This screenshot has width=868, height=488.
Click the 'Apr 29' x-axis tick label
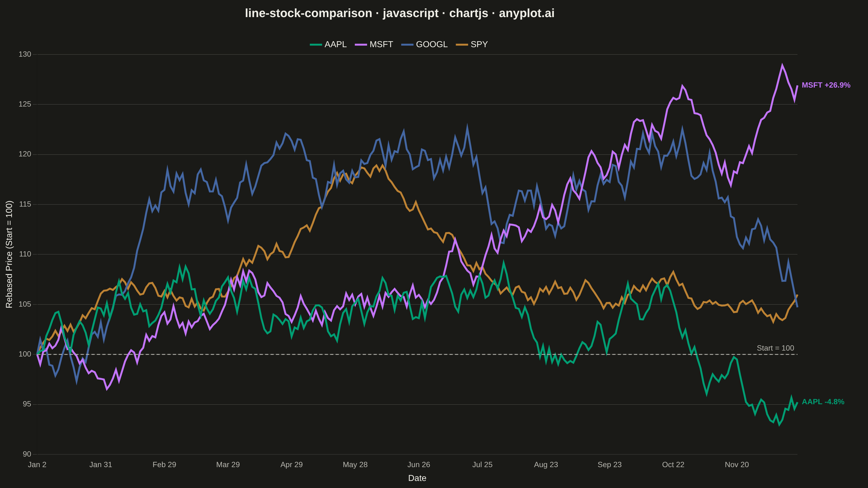click(x=292, y=465)
